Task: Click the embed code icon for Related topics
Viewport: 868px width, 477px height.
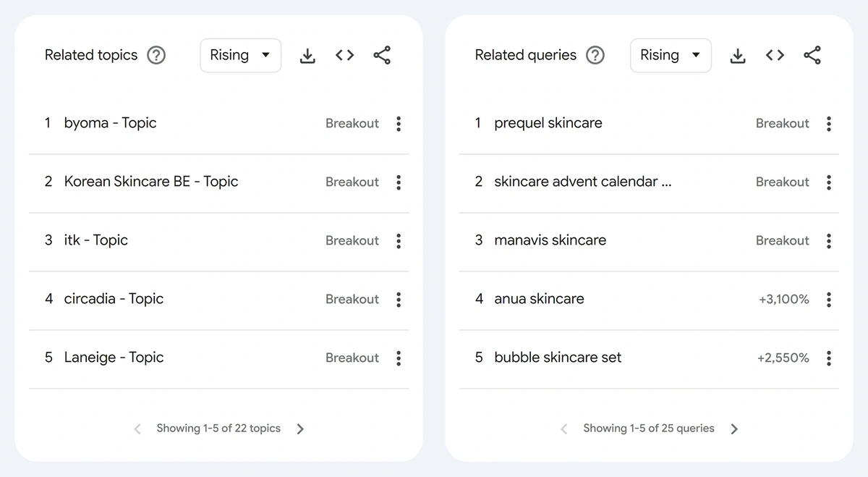Action: click(345, 56)
